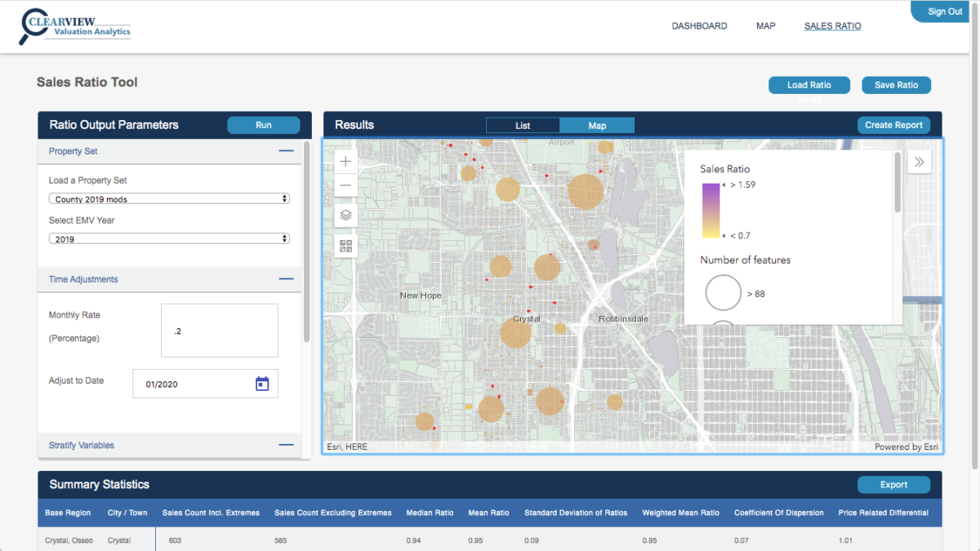
Task: Open the basemap gallery
Action: (345, 244)
